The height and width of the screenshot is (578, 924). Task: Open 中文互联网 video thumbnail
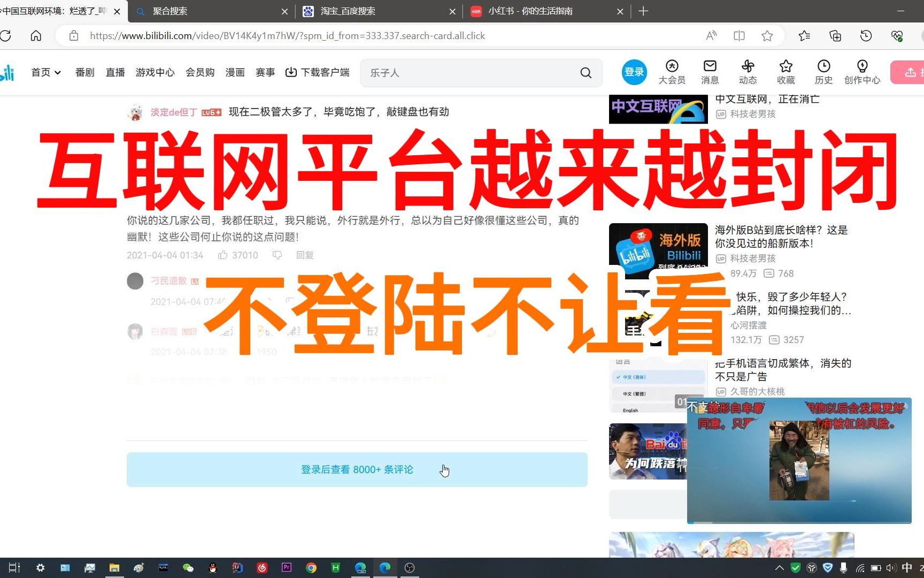[658, 109]
